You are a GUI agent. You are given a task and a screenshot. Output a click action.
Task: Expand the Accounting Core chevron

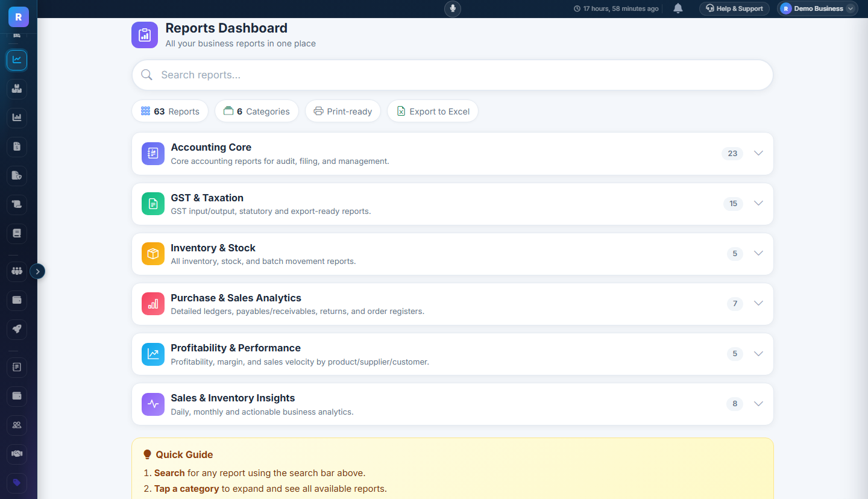point(758,153)
